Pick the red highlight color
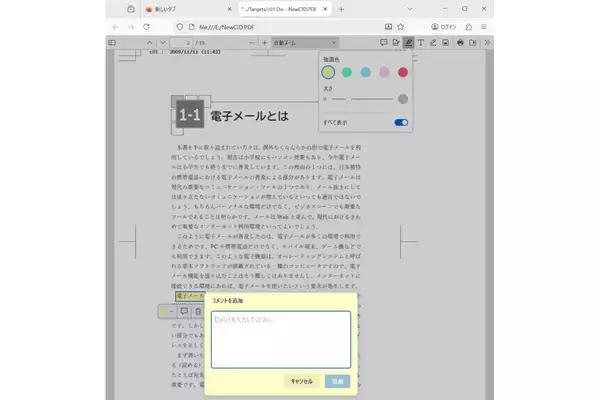This screenshot has width=600, height=400. pos(403,72)
